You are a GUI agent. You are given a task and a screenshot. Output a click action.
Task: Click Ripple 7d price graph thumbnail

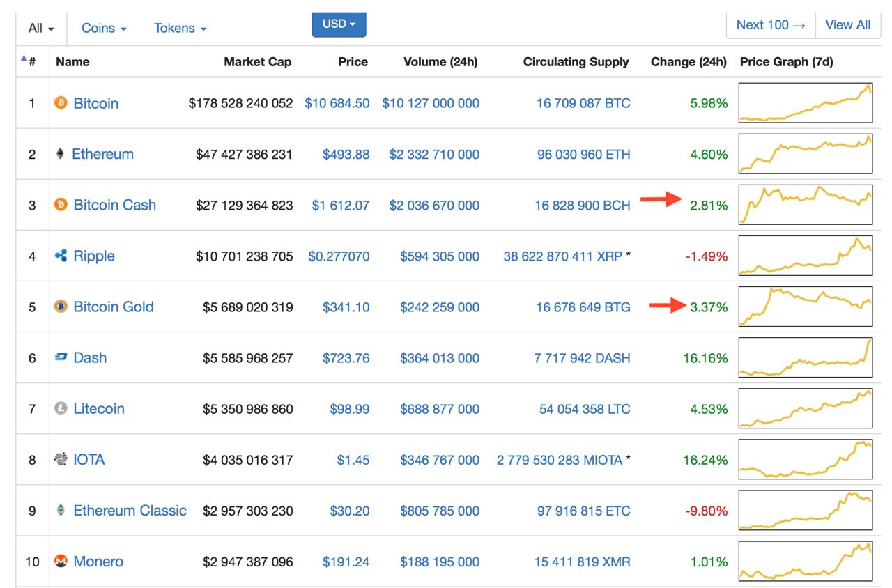[x=806, y=255]
